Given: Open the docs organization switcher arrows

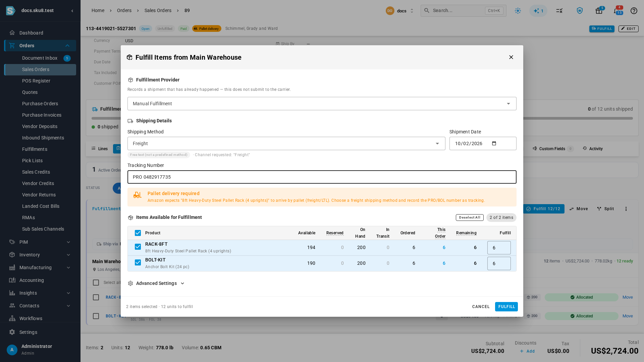Looking at the screenshot, I should (x=412, y=11).
